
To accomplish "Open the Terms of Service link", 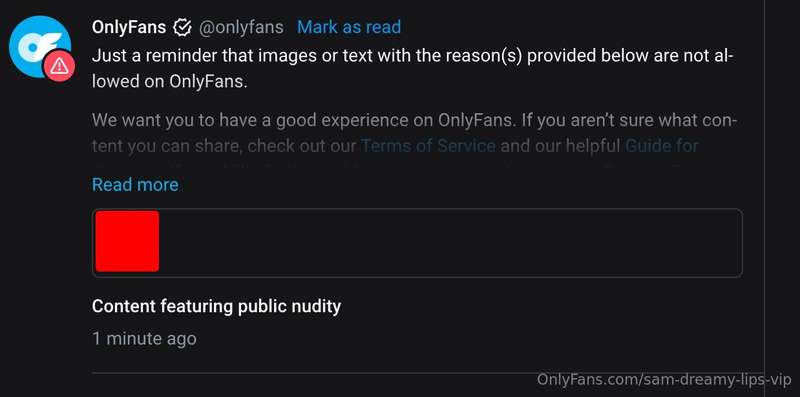I will [428, 146].
